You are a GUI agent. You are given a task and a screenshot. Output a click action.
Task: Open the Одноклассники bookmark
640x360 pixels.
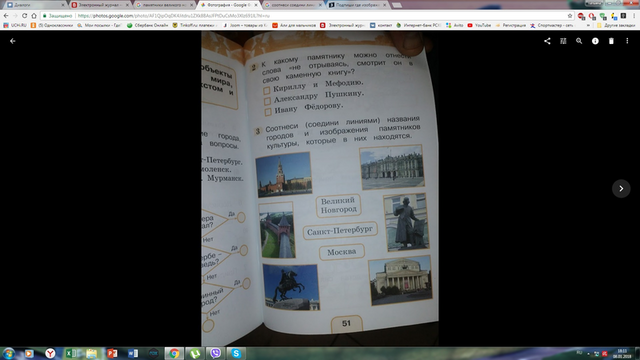click(52, 25)
